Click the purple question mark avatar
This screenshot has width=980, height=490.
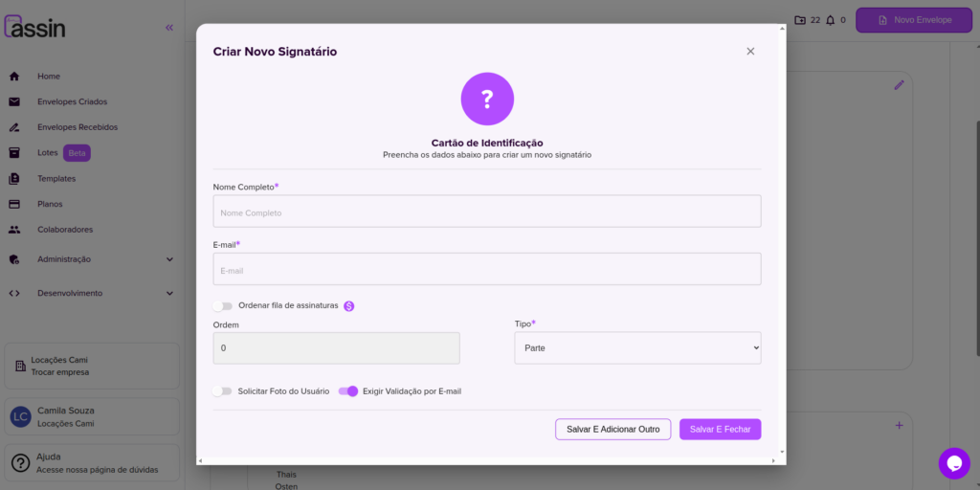[x=487, y=99]
